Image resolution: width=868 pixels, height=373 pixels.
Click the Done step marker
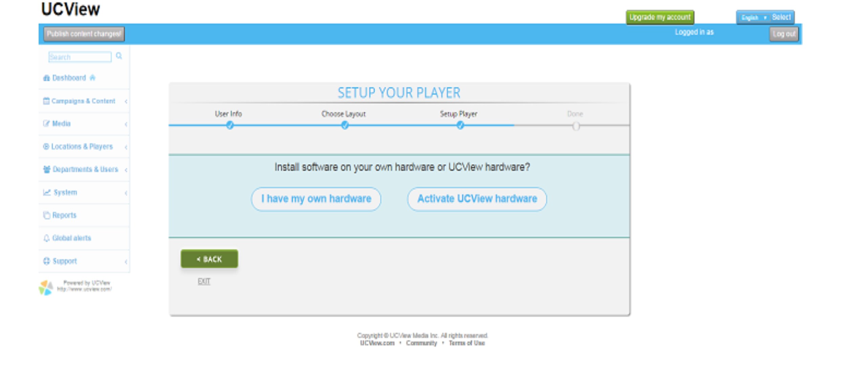(576, 126)
